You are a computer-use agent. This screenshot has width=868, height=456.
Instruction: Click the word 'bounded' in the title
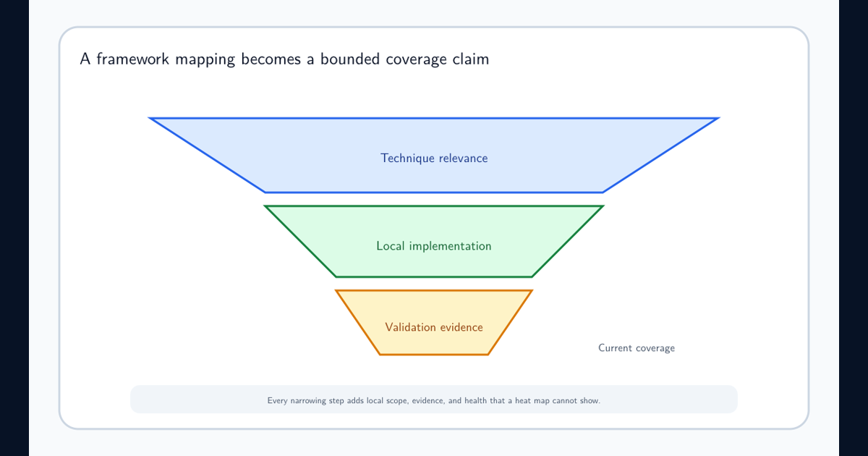coord(349,59)
